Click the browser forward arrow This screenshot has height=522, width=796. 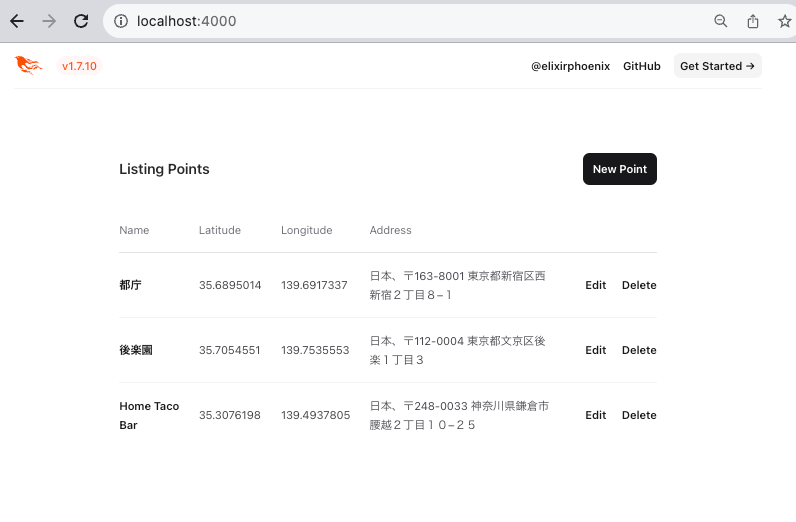[x=49, y=21]
